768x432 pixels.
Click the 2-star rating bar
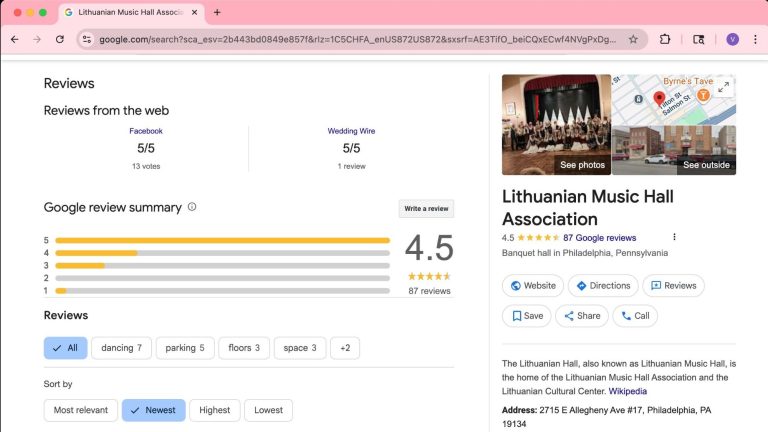click(x=222, y=278)
